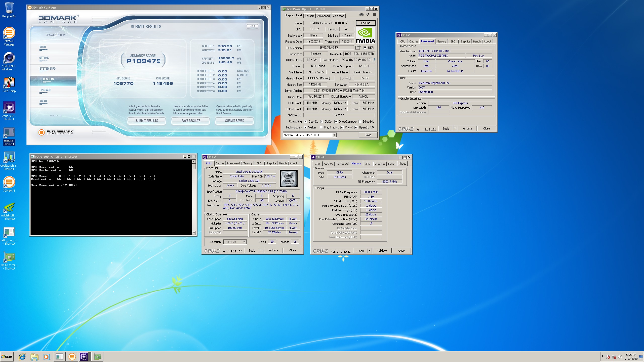Click the GPU-Z refresh icon
This screenshot has width=644, height=362.
(x=368, y=15)
